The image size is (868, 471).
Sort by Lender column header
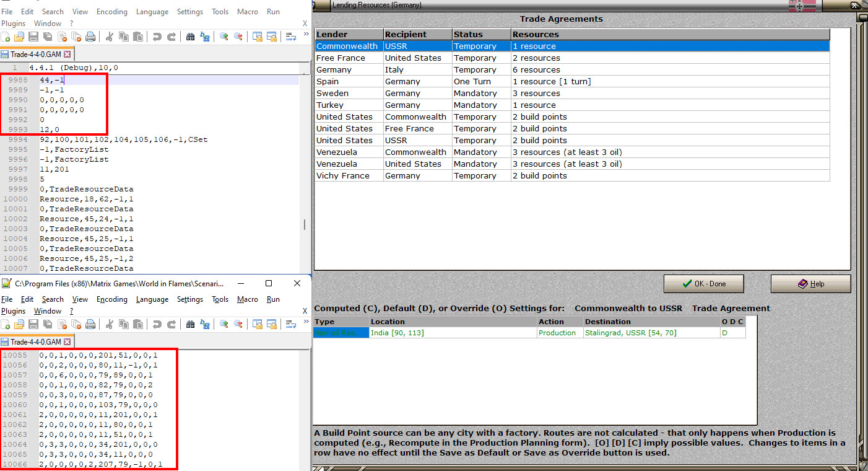pyautogui.click(x=349, y=35)
